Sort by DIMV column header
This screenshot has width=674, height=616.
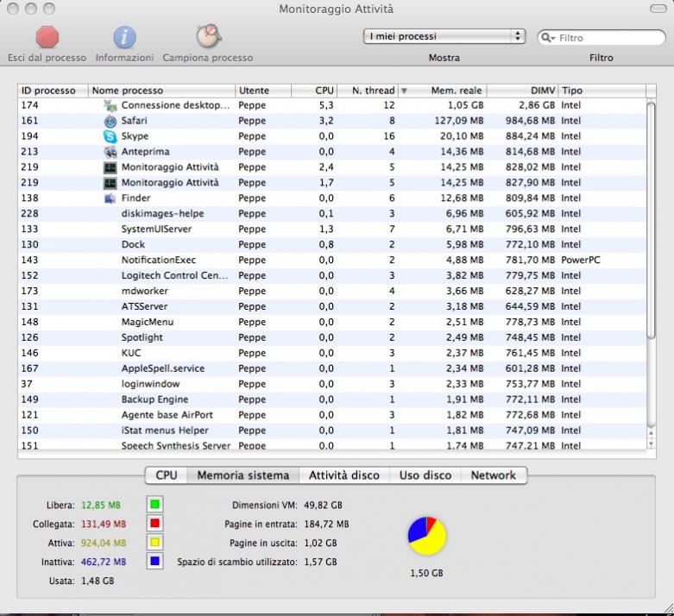click(x=522, y=91)
